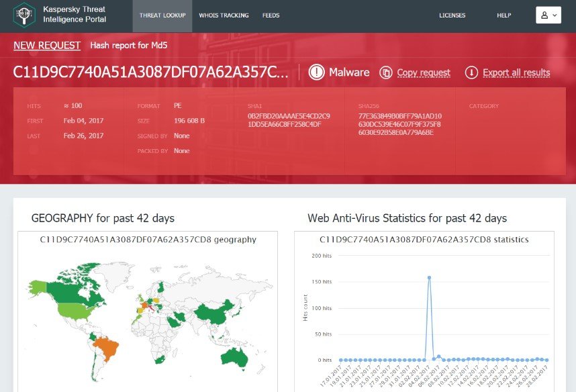The height and width of the screenshot is (392, 576).
Task: Click the peak data point near 150 hits
Action: (429, 278)
